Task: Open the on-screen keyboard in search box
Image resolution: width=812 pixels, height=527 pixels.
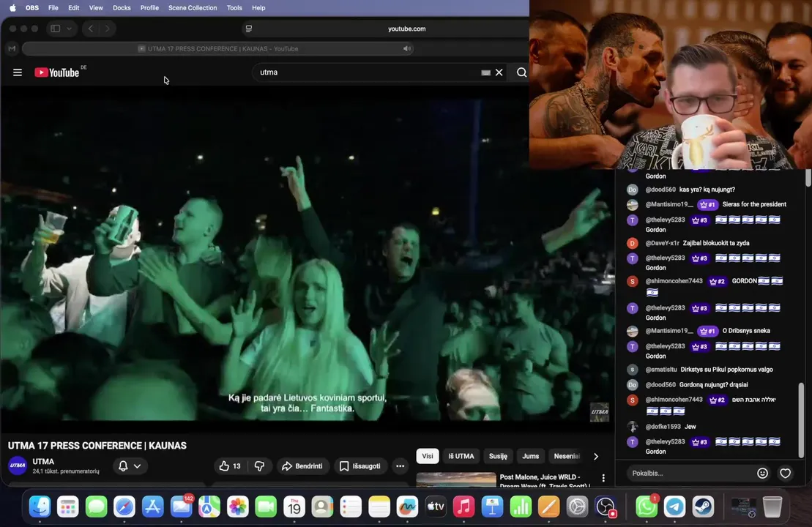Action: [x=485, y=72]
